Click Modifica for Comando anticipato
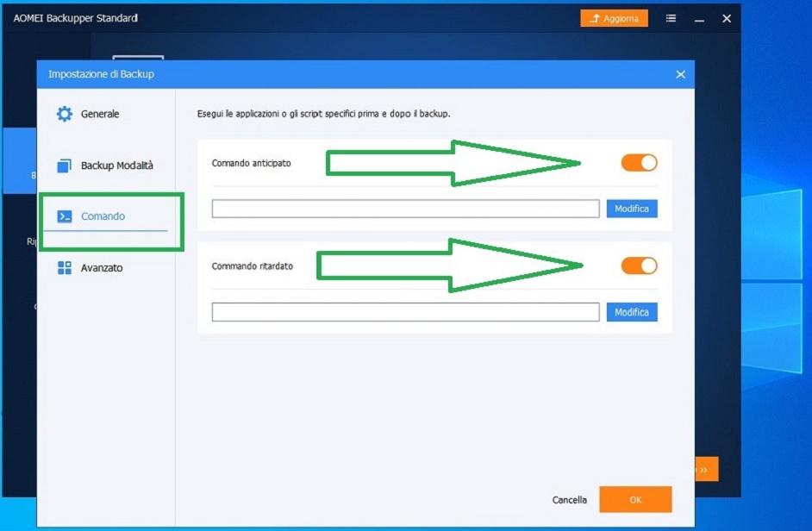Screen dimensions: 812x531 [x=632, y=209]
